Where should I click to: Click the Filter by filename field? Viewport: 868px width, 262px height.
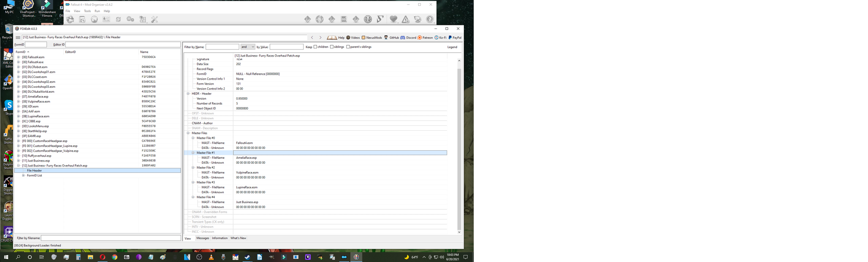click(x=111, y=238)
